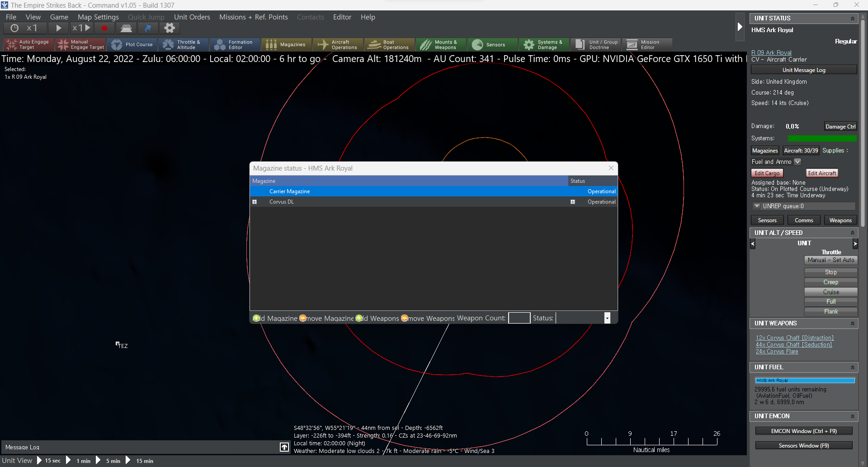Select the Plot Course tool

point(132,44)
